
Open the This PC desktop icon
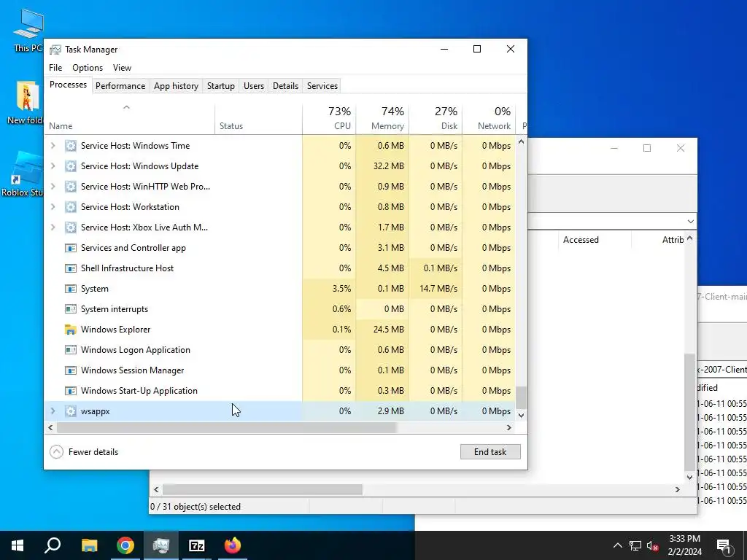point(28,29)
